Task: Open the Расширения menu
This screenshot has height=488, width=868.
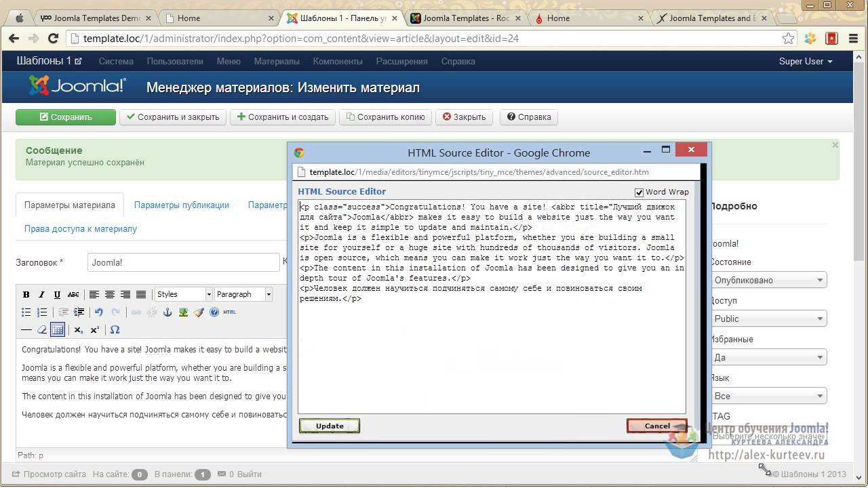Action: (402, 61)
